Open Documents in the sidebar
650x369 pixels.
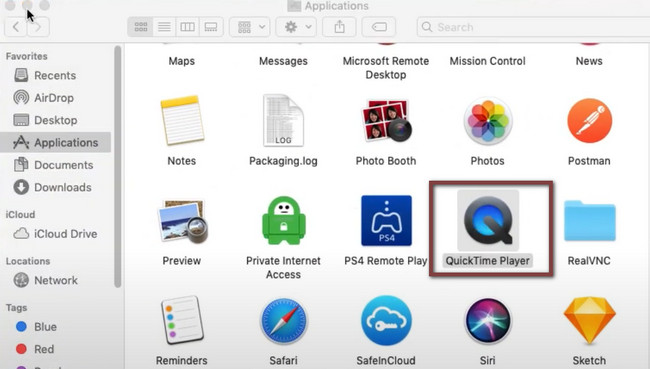[x=55, y=165]
